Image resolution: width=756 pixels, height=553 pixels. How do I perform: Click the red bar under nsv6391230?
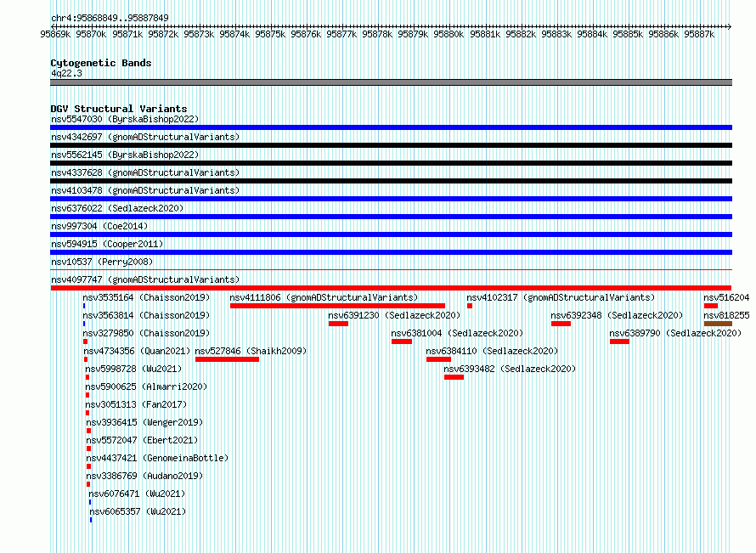click(x=338, y=324)
